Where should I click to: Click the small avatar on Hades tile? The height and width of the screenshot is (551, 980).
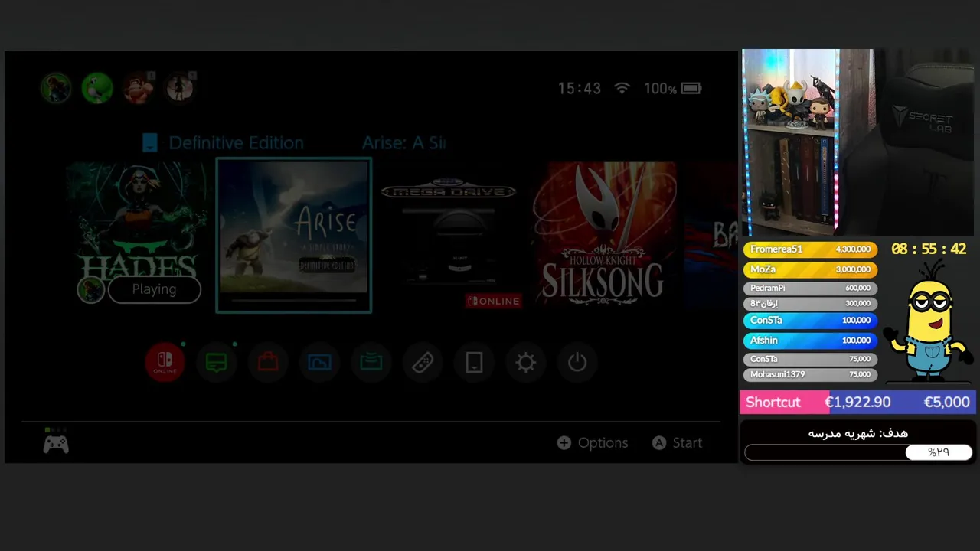coord(90,289)
